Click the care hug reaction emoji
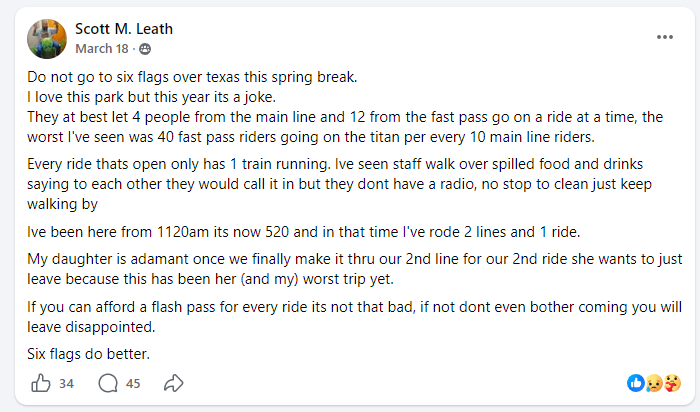The height and width of the screenshot is (412, 700). (x=672, y=382)
